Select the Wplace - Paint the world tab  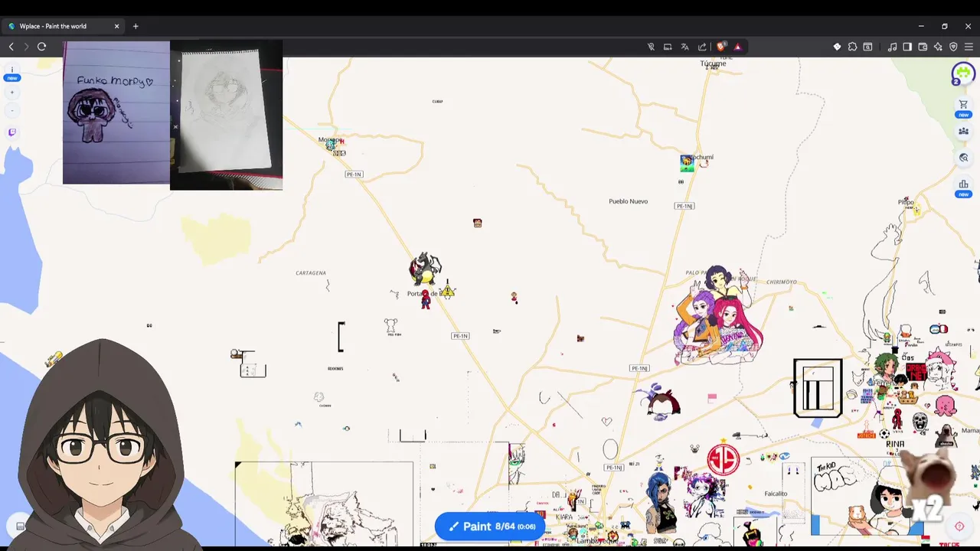pyautogui.click(x=61, y=26)
